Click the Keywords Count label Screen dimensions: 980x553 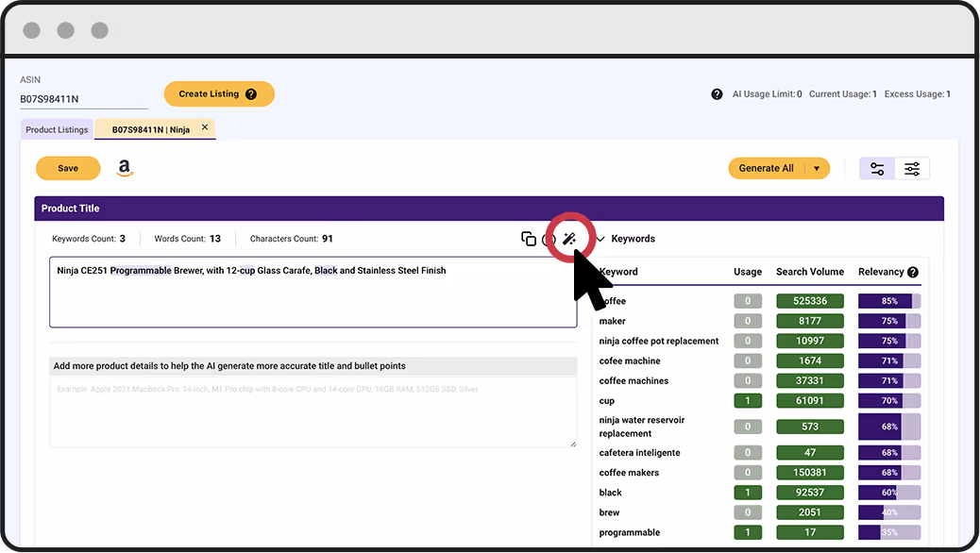[x=84, y=239]
